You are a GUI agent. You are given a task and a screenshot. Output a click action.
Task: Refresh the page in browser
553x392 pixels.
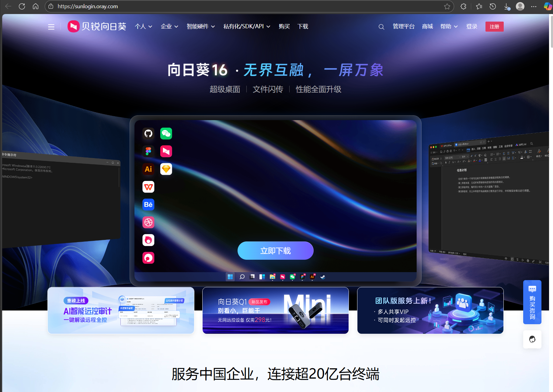click(x=22, y=6)
